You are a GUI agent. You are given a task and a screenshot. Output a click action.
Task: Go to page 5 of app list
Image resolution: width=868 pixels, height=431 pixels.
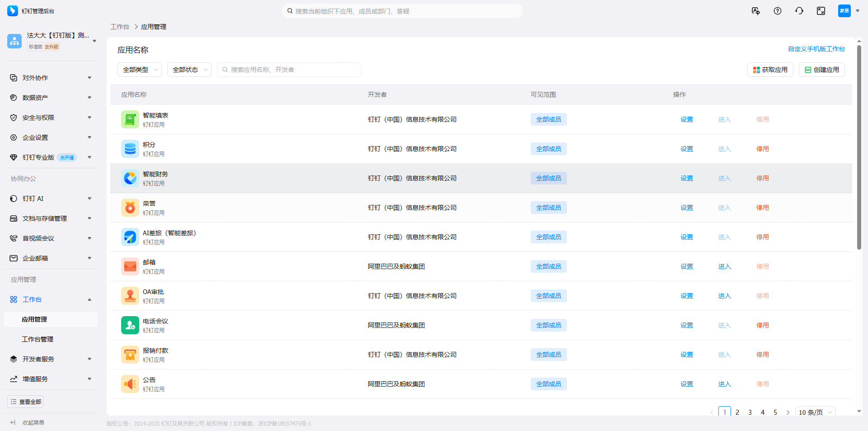(775, 412)
